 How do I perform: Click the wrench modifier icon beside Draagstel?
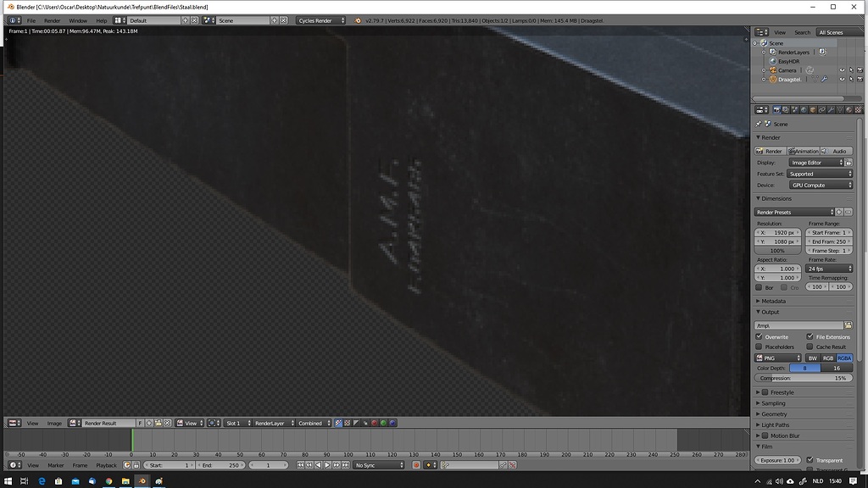[x=824, y=79]
